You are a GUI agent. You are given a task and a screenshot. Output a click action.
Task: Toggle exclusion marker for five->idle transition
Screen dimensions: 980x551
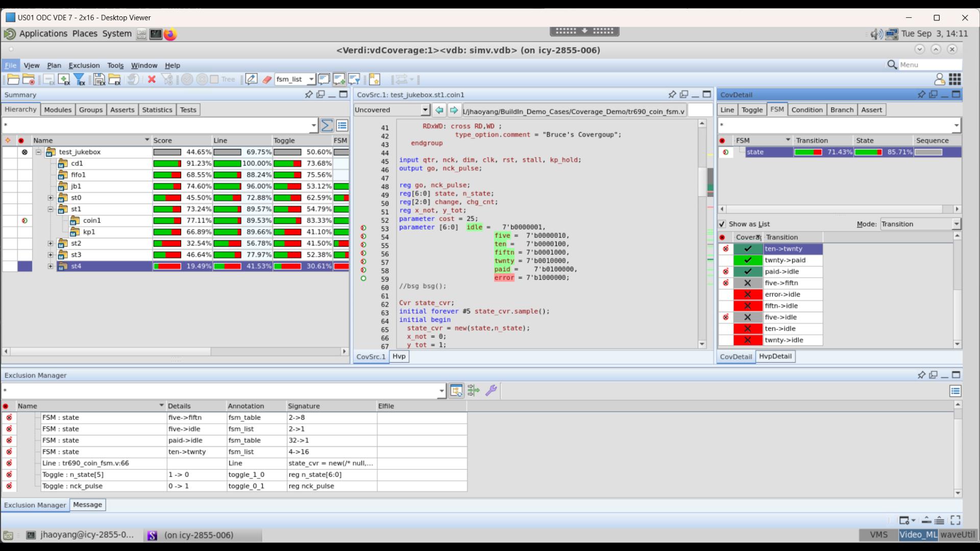coord(725,317)
